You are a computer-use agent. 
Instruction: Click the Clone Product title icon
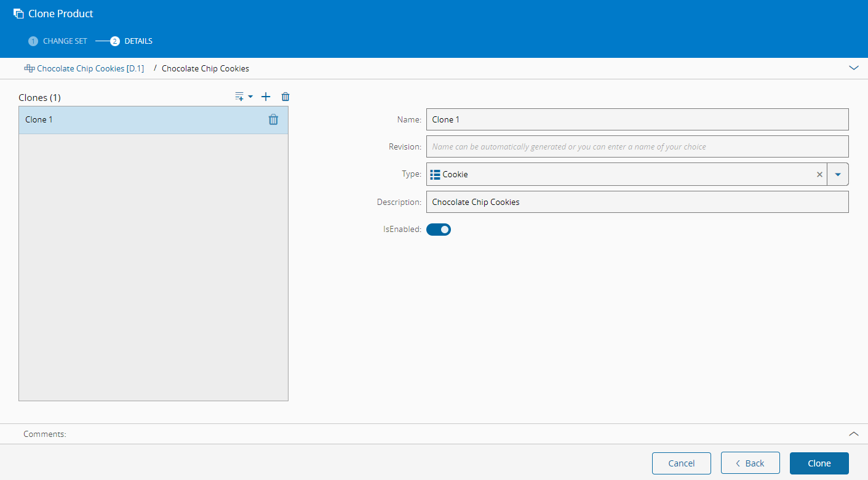(18, 14)
